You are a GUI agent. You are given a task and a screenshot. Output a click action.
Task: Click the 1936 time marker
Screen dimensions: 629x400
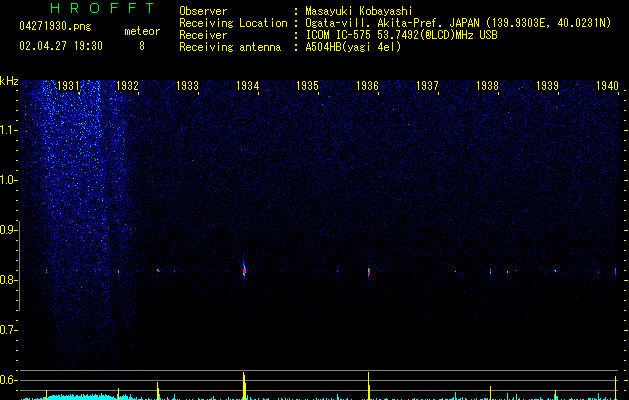coord(367,86)
